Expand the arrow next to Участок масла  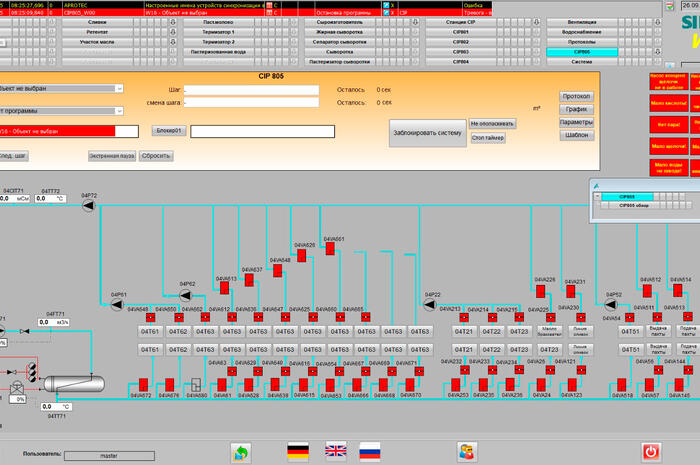[x=173, y=42]
